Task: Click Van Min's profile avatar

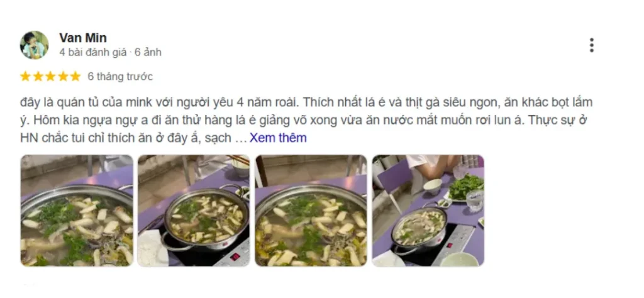Action: 34,45
